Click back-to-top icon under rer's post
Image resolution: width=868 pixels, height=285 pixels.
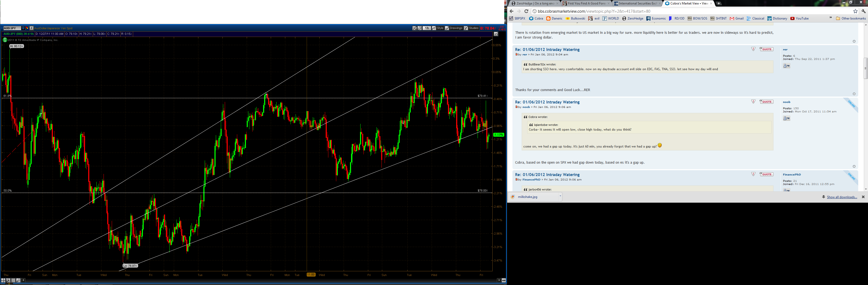pos(854,94)
